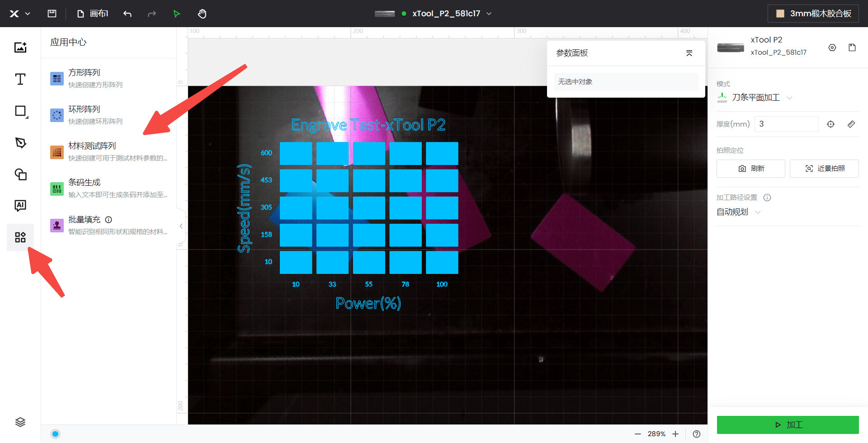This screenshot has width=868, height=443.
Task: Open the 画布 canvas menu
Action: tap(93, 14)
